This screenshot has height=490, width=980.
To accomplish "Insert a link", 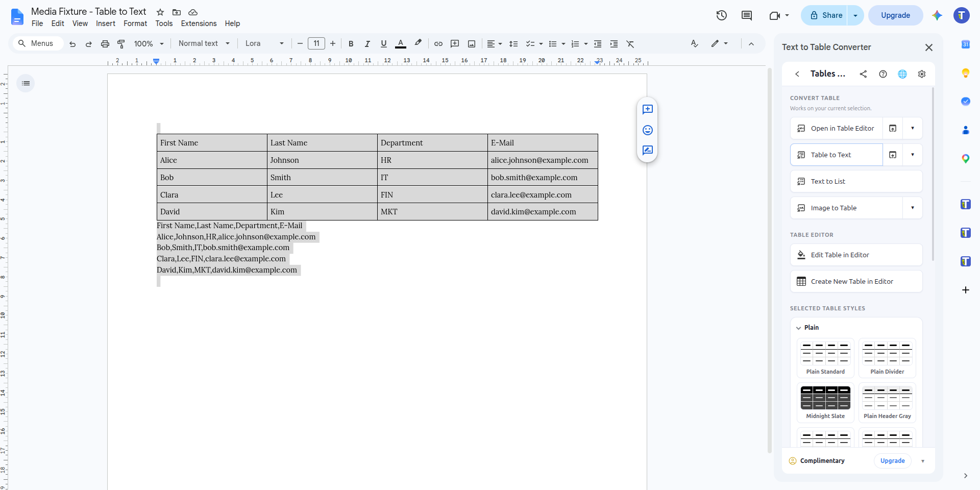I will [438, 44].
